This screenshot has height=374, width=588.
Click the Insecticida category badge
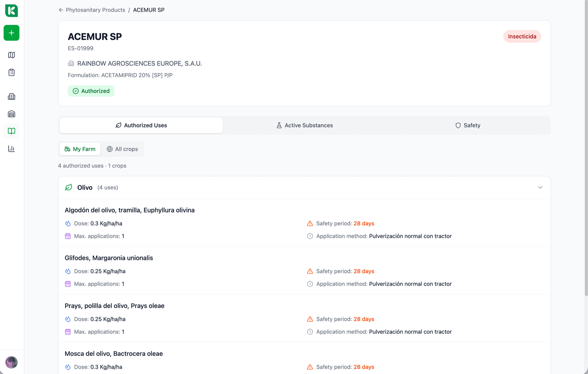pyautogui.click(x=522, y=36)
